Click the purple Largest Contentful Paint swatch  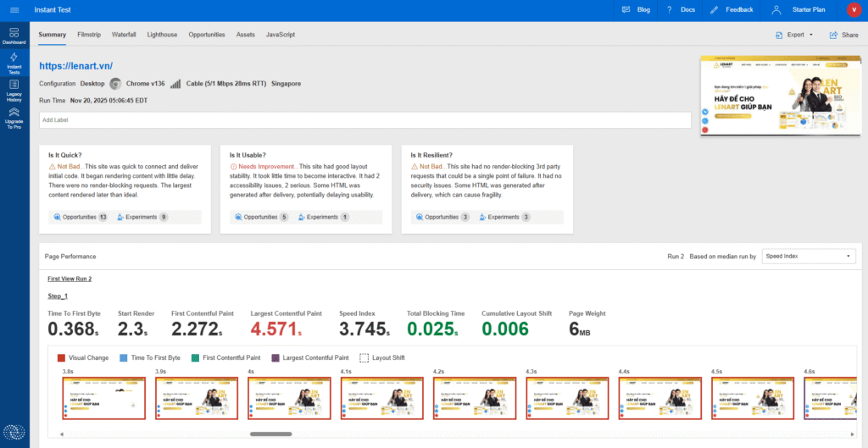coord(275,358)
